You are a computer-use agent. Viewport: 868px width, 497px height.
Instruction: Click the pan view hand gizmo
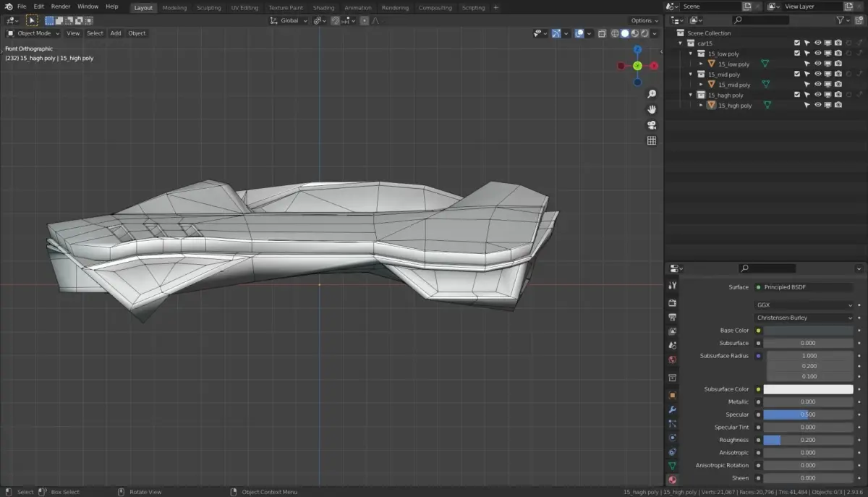click(652, 109)
